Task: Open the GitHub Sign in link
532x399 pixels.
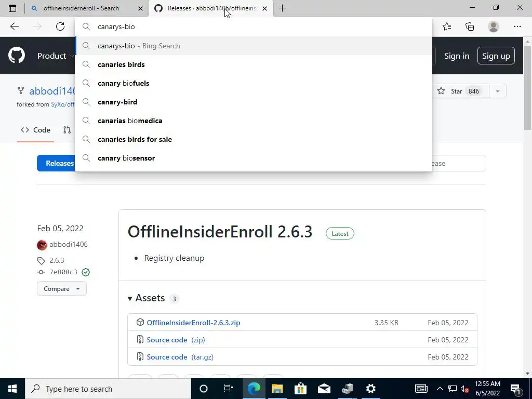Action: [457, 56]
